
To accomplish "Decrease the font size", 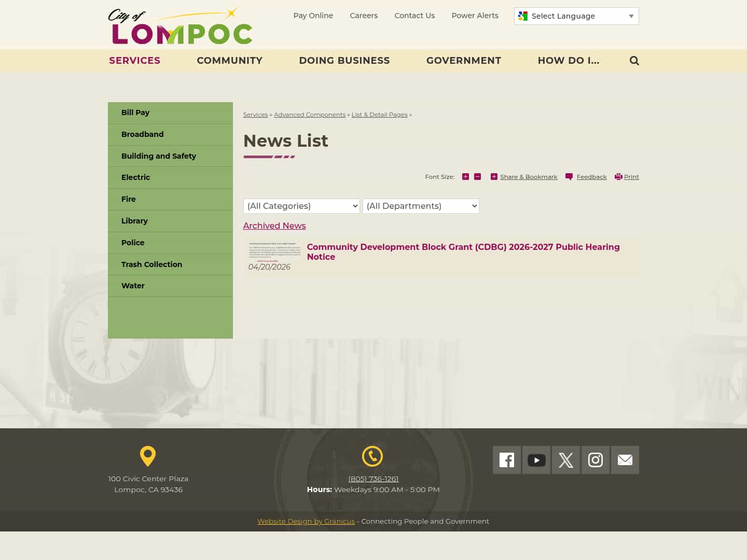I will [x=477, y=176].
